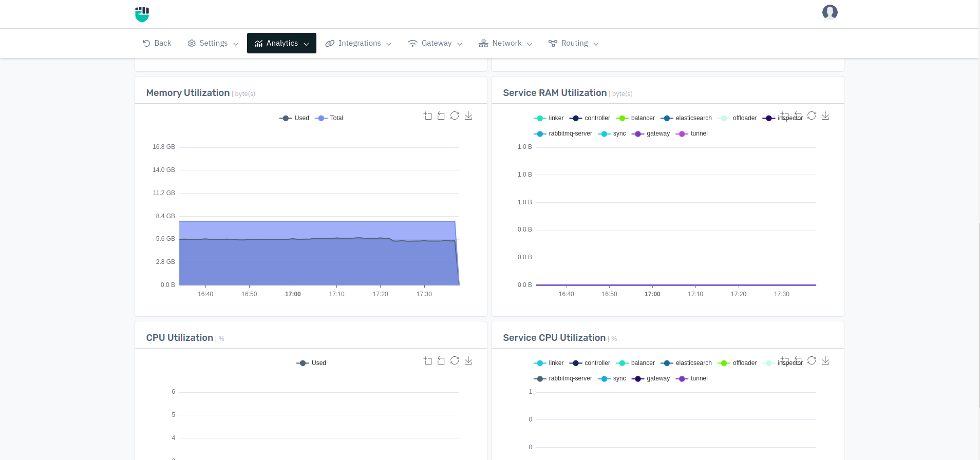This screenshot has height=460, width=980.
Task: Toggle offloader series in Service CPU legend
Action: (x=737, y=363)
